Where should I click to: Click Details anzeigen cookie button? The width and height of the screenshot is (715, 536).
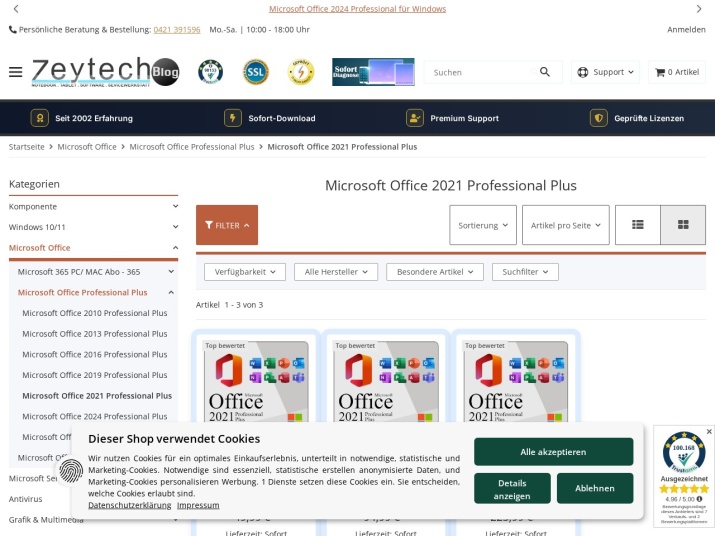coord(512,489)
